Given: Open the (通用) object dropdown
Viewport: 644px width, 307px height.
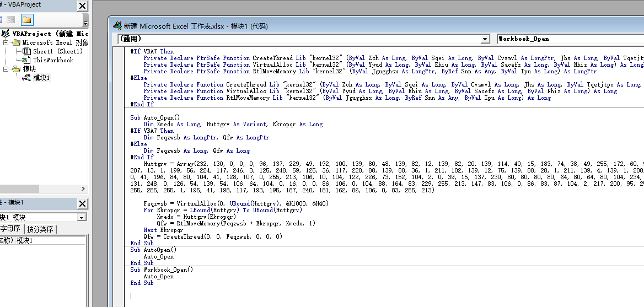Looking at the screenshot, I should point(485,39).
